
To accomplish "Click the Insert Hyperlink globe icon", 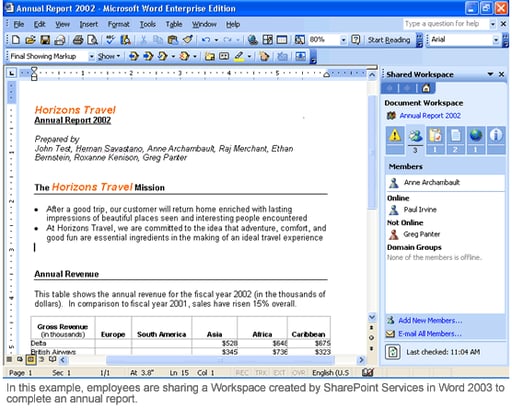I will [253, 40].
